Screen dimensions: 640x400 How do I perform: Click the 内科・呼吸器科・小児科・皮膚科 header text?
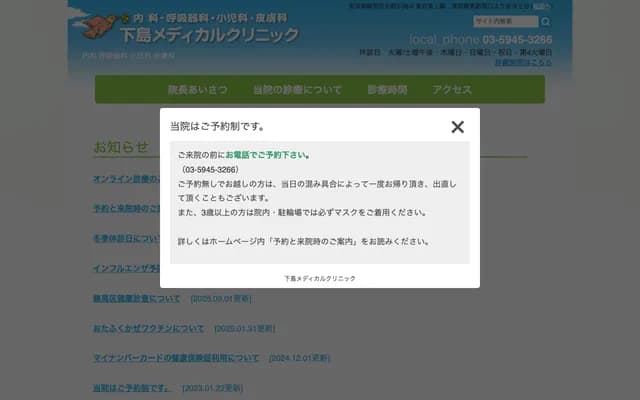click(x=211, y=18)
